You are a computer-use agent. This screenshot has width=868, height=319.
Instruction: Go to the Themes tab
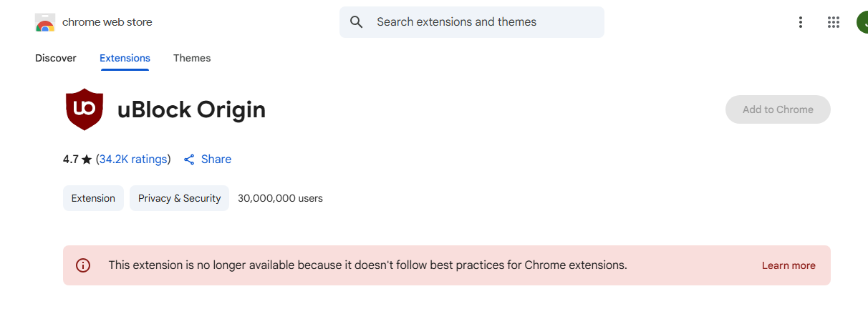click(192, 58)
